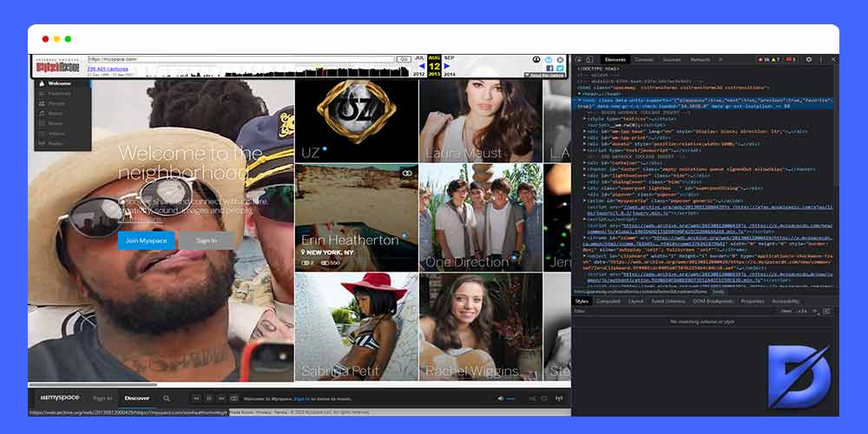Click connect icon on Erin Heatherton tile

tap(408, 174)
